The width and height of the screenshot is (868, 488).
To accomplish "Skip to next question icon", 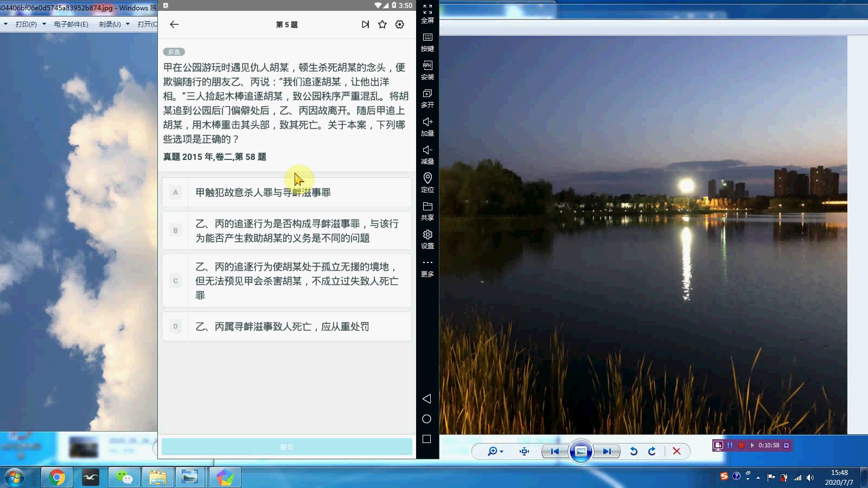I will click(x=365, y=24).
